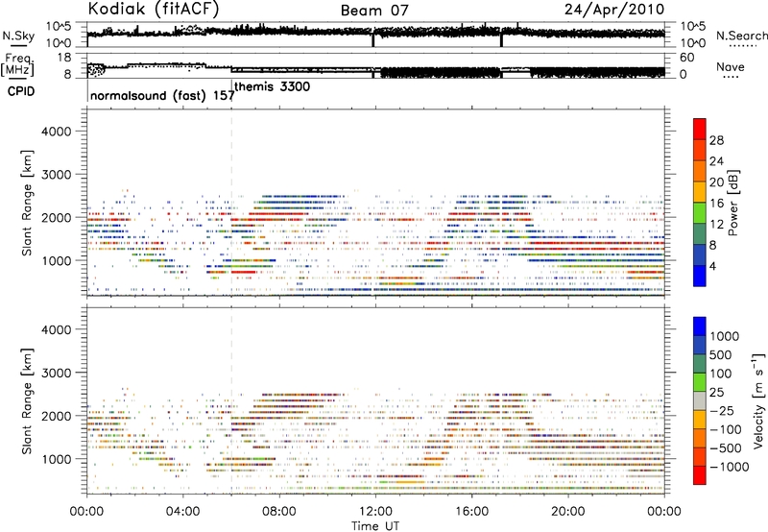768x532 pixels.
Task: Click the '16' Power colorbar tick
Action: click(716, 204)
